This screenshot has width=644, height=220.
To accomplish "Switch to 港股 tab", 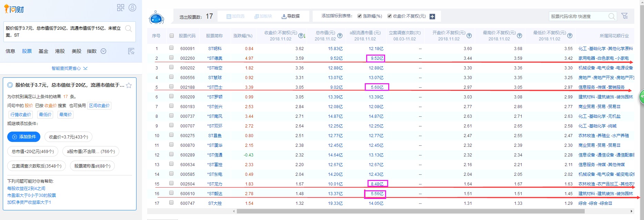I will point(60,51).
